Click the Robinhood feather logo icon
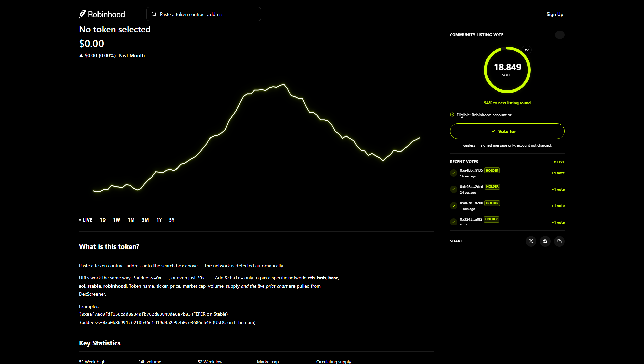644x364 pixels. (x=82, y=14)
